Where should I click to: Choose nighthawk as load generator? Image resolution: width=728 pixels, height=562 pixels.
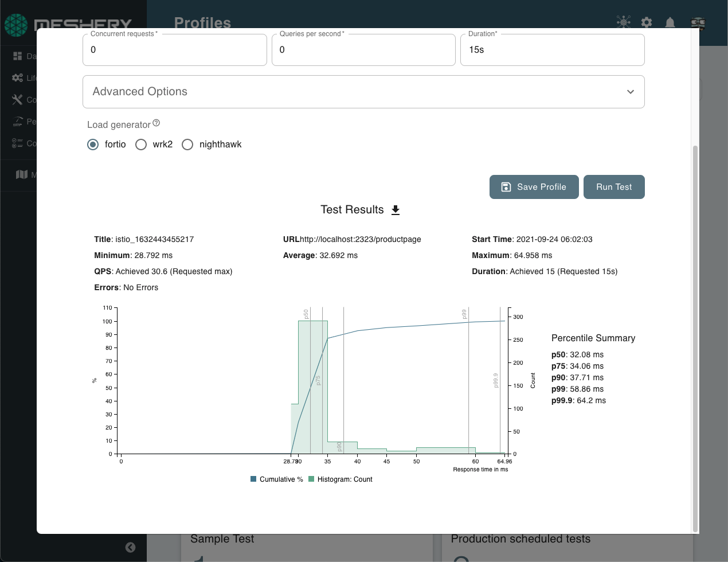(187, 145)
